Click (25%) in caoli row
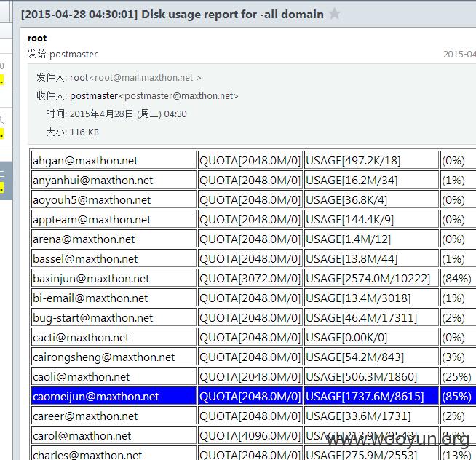The width and height of the screenshot is (476, 460). tap(458, 377)
